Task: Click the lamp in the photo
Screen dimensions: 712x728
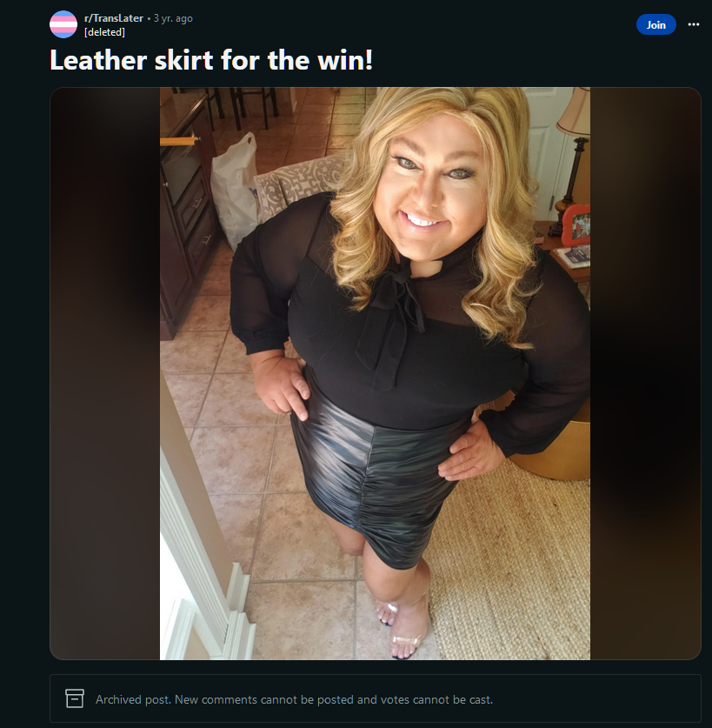Action: point(571,157)
